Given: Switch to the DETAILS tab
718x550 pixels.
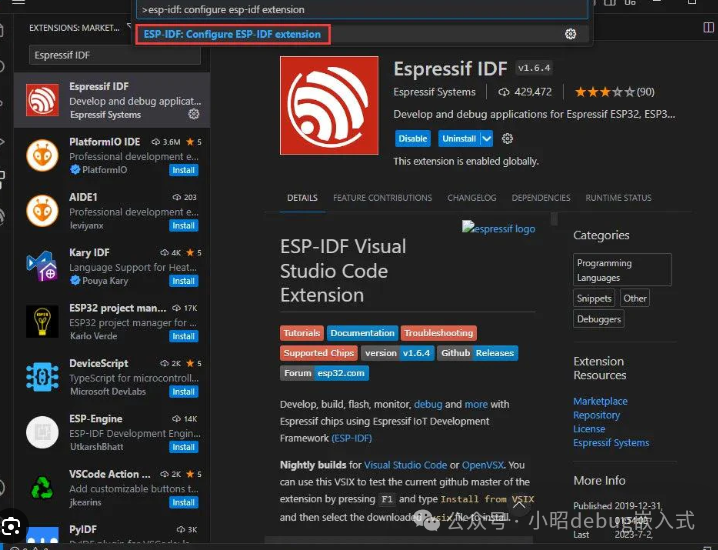Looking at the screenshot, I should (x=302, y=198).
